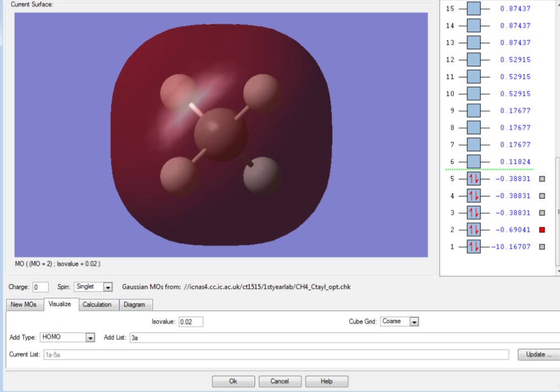Open the Spin Singlet dropdown
This screenshot has height=392, width=560.
(108, 287)
